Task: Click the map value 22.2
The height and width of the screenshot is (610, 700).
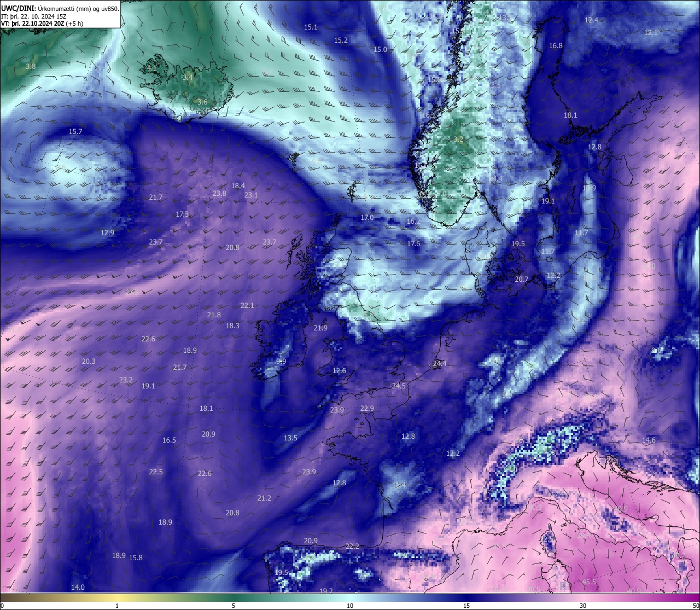Action: click(353, 546)
